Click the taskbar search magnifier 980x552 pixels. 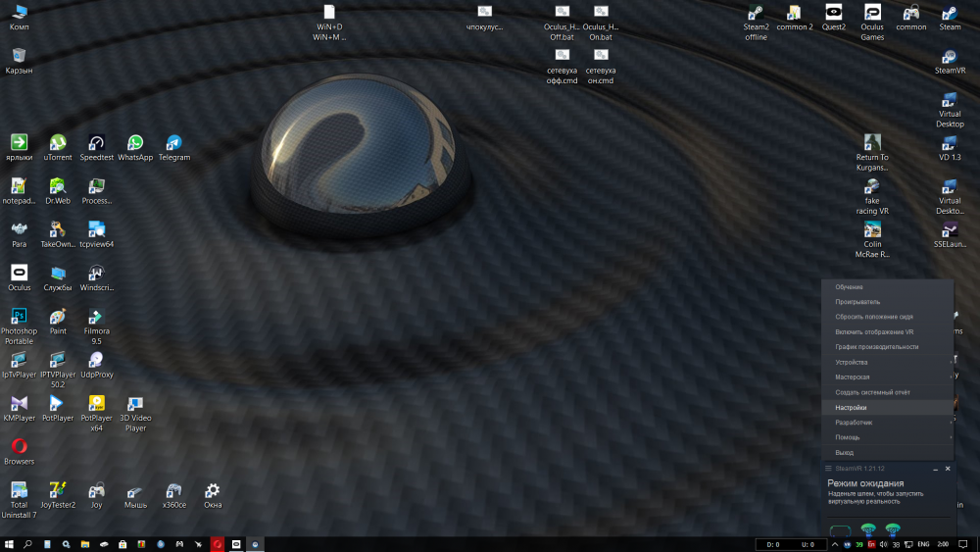coord(27,544)
